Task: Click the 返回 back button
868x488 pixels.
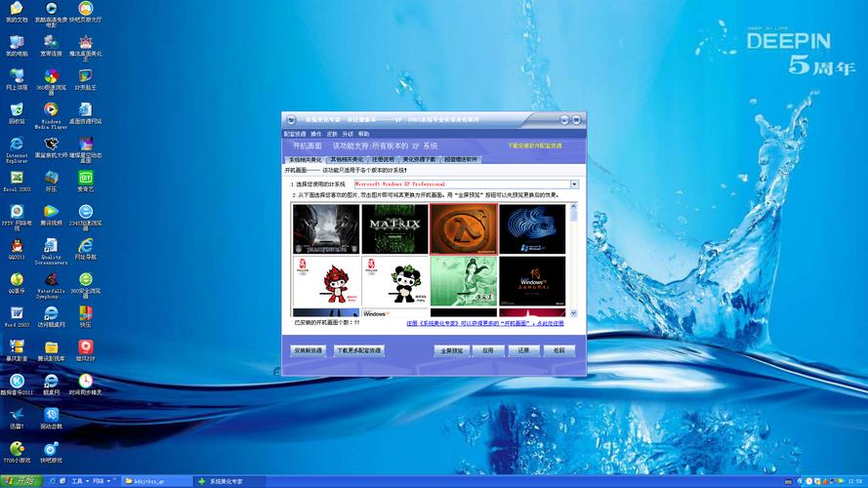Action: tap(559, 350)
